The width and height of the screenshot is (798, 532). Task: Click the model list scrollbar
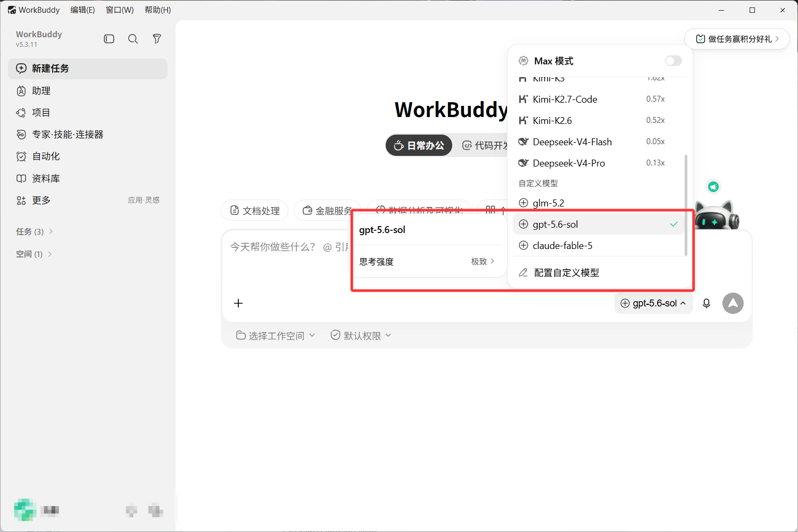686,205
